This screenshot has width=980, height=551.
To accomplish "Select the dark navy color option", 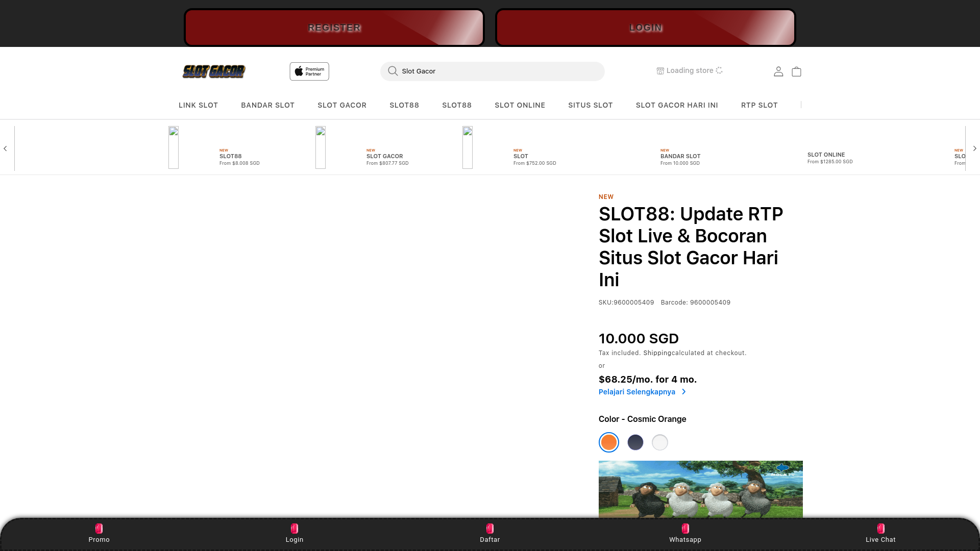I will pyautogui.click(x=635, y=442).
